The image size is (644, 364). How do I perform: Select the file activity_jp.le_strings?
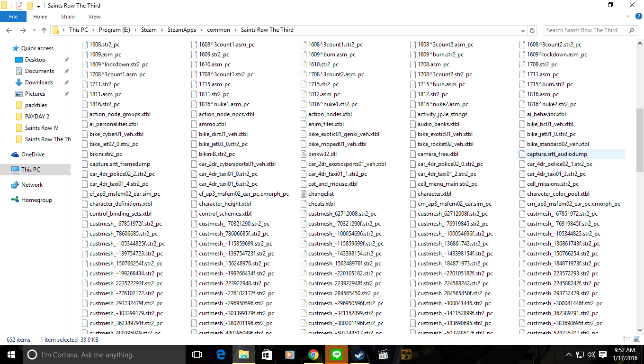coord(442,114)
